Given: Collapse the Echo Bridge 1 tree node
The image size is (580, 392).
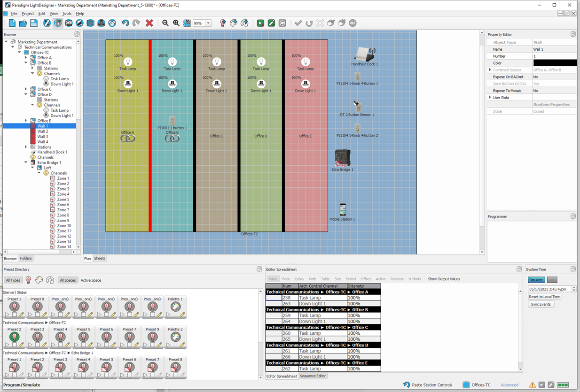Looking at the screenshot, I should [26, 162].
